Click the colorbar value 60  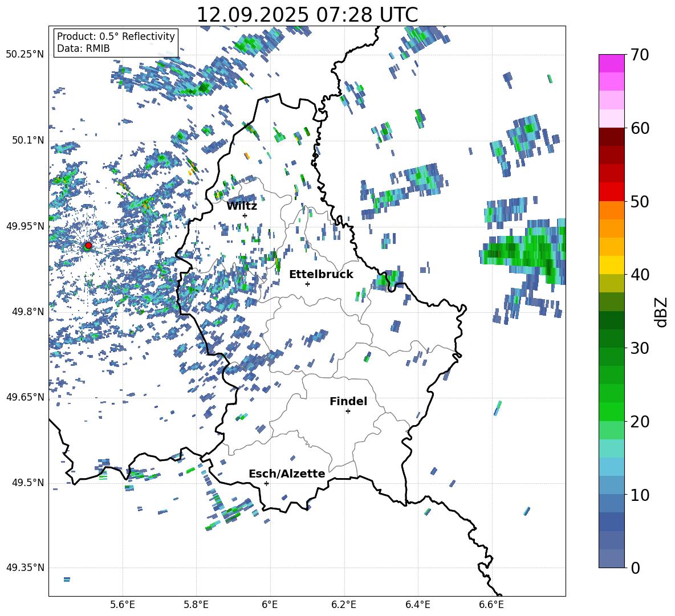[x=640, y=128]
